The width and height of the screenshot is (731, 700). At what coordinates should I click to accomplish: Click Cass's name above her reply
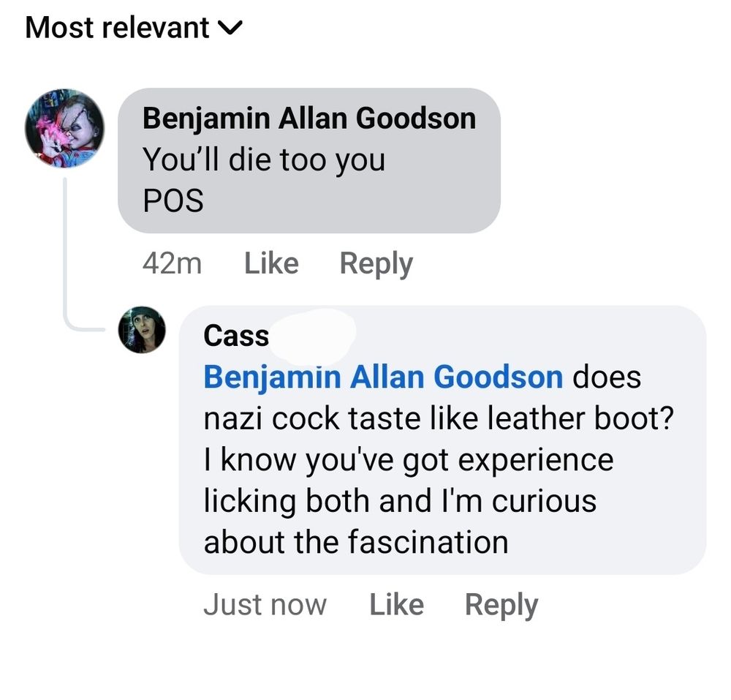(235, 335)
